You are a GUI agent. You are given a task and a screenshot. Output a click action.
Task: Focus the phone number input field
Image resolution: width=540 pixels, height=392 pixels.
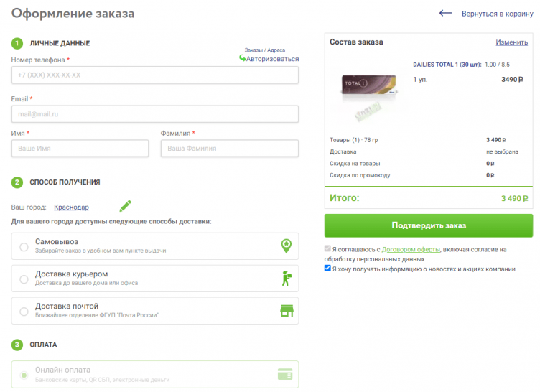(x=155, y=75)
